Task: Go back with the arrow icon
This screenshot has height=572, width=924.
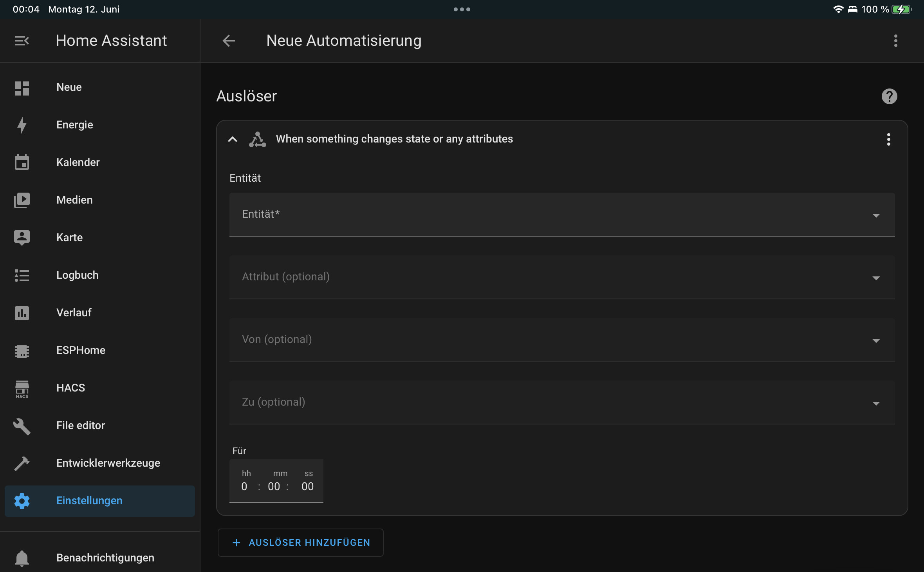Action: [x=229, y=41]
